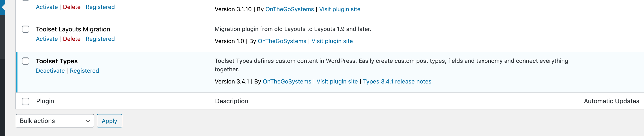Click the Toolset Types plugin name
Viewport: 644px width, 136px height.
point(57,61)
